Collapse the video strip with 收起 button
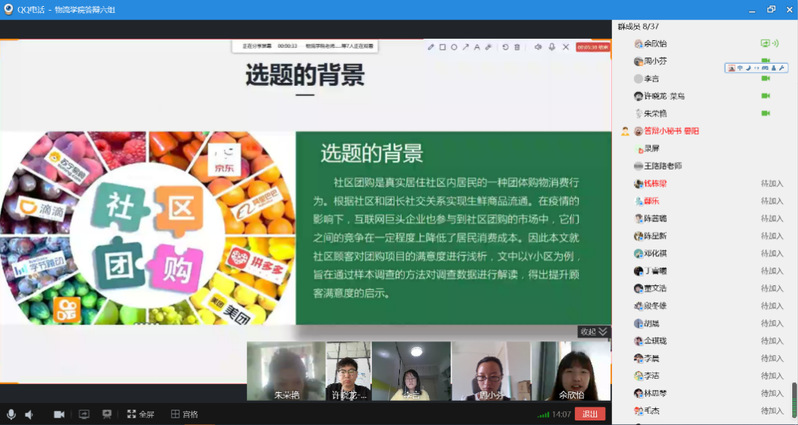Screen dimensions: 798x425 594,332
